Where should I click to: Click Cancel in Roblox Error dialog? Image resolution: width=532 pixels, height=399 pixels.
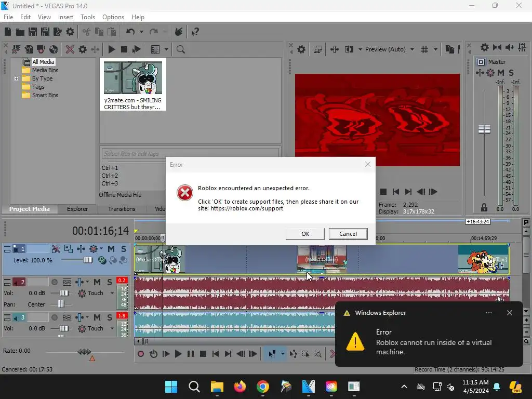point(348,234)
